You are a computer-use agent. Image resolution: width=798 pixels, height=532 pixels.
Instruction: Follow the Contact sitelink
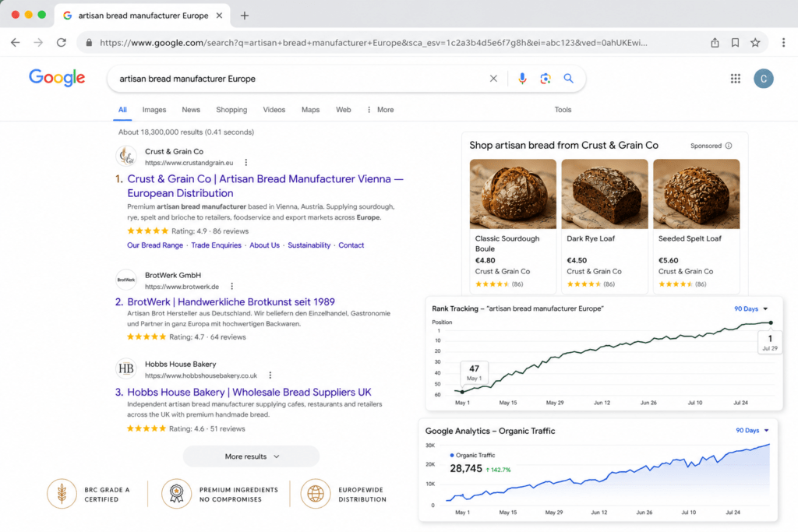[x=351, y=245]
